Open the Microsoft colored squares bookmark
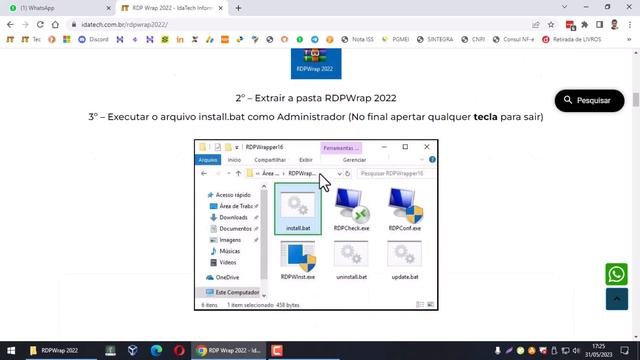 coord(67,40)
